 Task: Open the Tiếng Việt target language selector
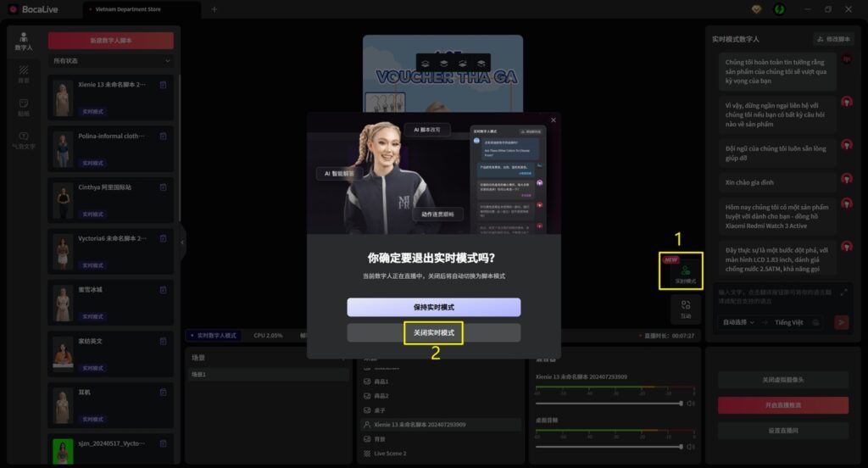pos(789,322)
